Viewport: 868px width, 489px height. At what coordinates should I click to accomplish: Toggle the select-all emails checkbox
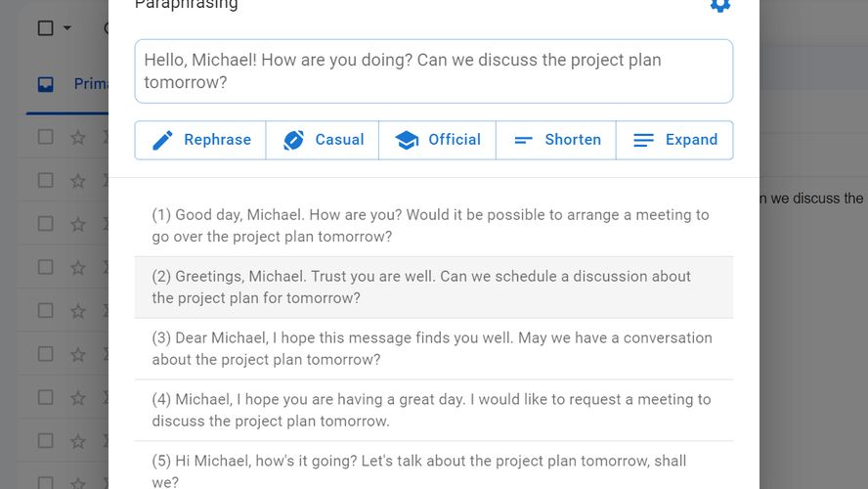click(x=45, y=27)
